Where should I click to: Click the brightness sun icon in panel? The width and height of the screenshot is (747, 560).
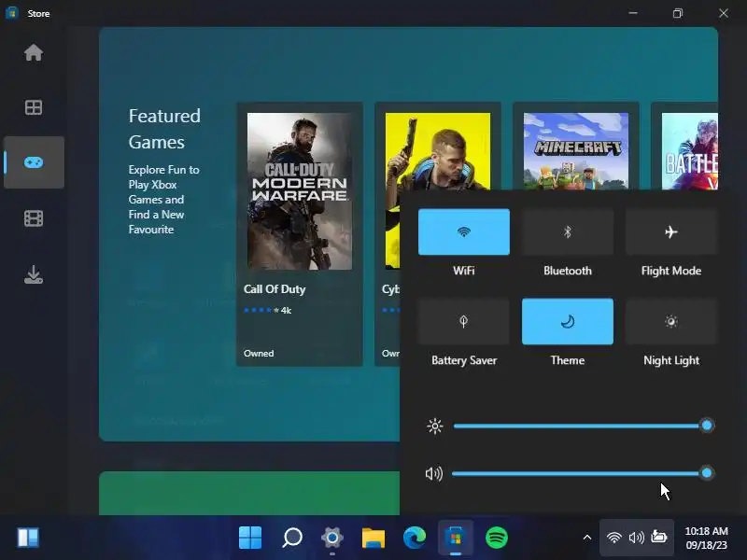point(434,426)
